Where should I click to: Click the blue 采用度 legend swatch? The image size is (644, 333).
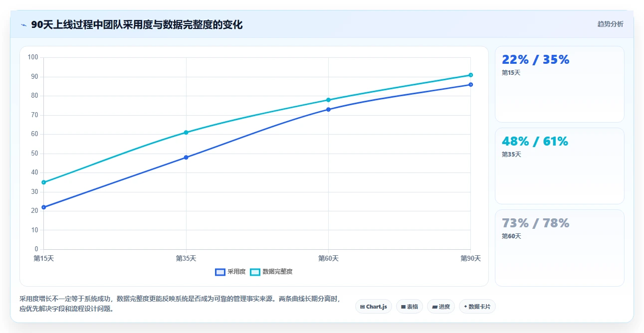click(220, 272)
